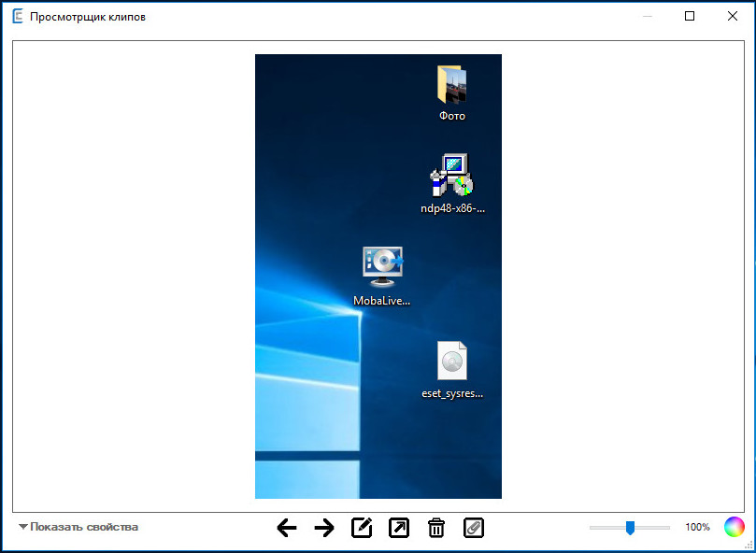Maximize the Просмотрщик клипов window

point(690,16)
